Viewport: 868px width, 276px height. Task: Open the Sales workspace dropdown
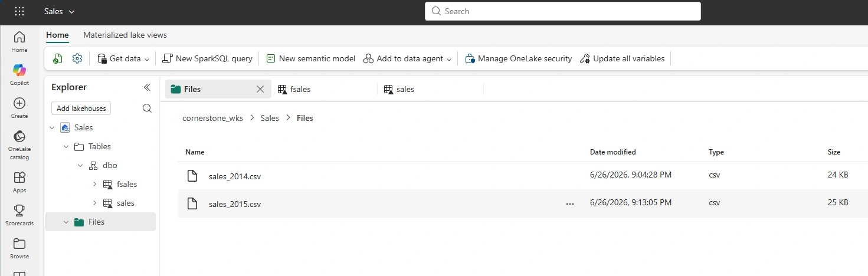[x=60, y=11]
